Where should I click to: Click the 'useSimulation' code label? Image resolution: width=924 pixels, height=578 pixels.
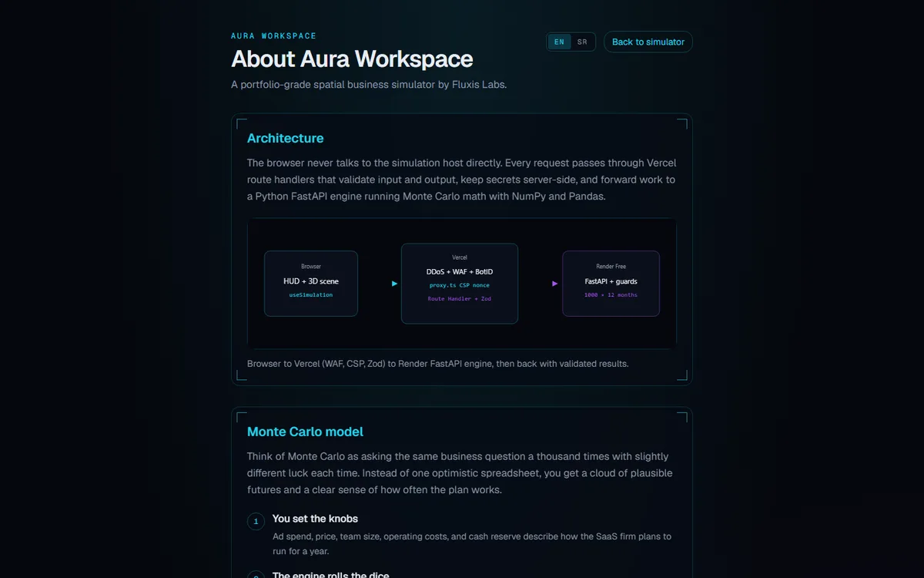coord(311,295)
